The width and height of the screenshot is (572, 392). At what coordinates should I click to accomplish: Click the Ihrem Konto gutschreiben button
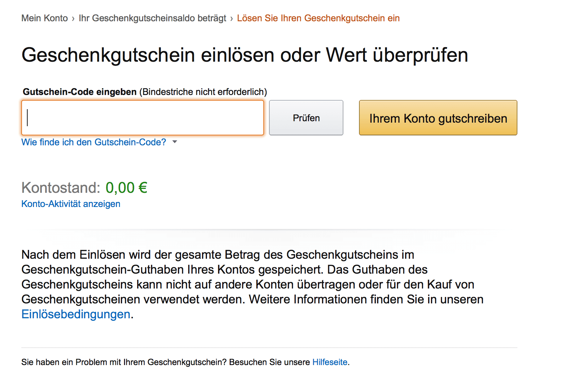tap(438, 118)
